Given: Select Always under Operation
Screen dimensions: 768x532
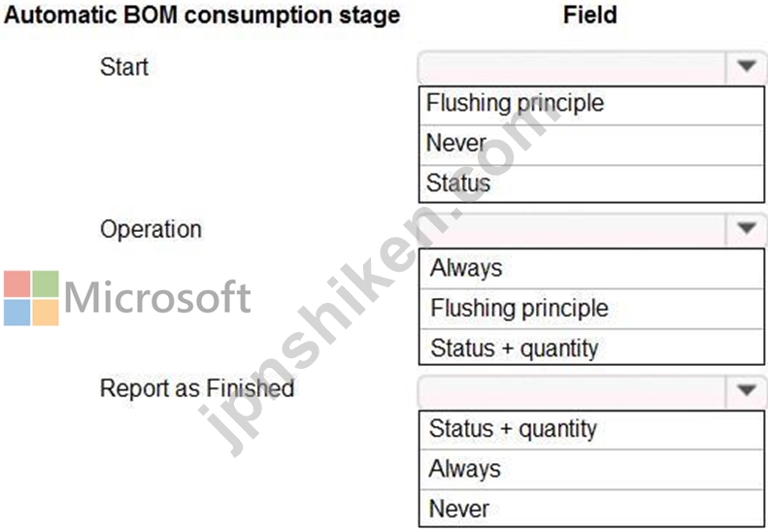Looking at the screenshot, I should 591,269.
